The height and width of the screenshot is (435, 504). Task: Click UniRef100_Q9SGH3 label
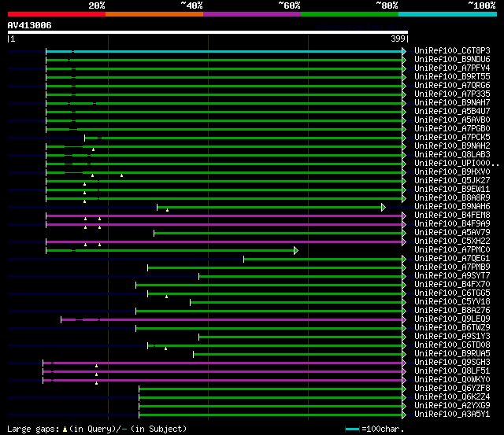tap(452, 363)
